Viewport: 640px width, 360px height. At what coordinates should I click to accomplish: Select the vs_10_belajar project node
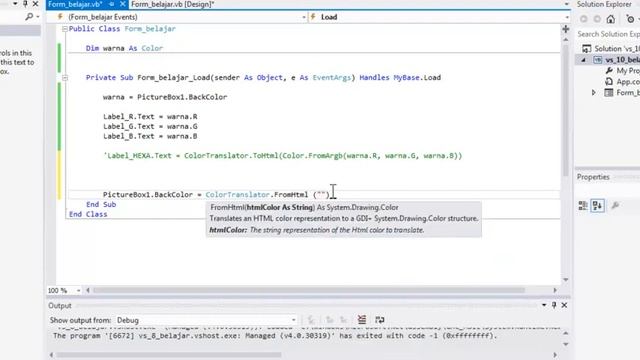pos(616,60)
